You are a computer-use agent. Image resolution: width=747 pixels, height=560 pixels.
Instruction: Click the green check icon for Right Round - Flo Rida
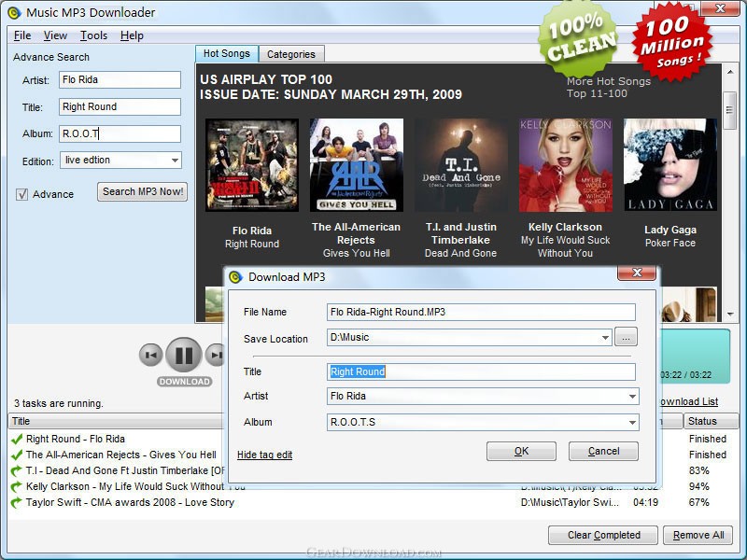coord(17,439)
